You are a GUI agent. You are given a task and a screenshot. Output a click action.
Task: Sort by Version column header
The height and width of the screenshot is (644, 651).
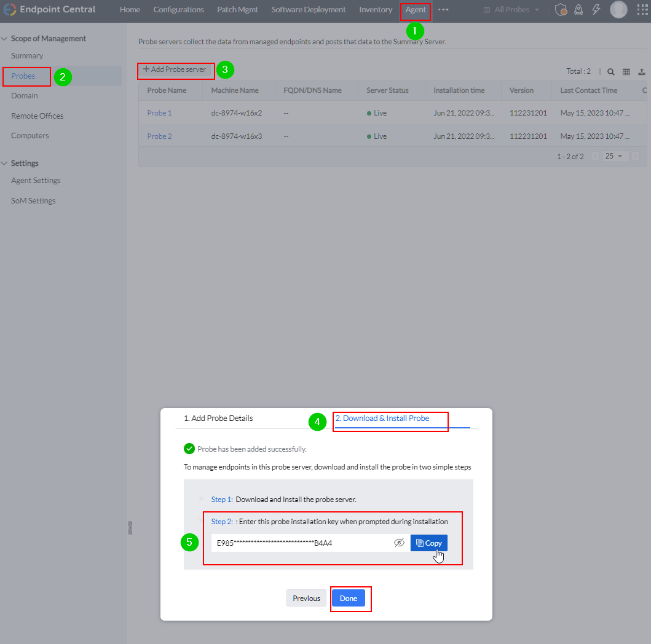tap(521, 90)
